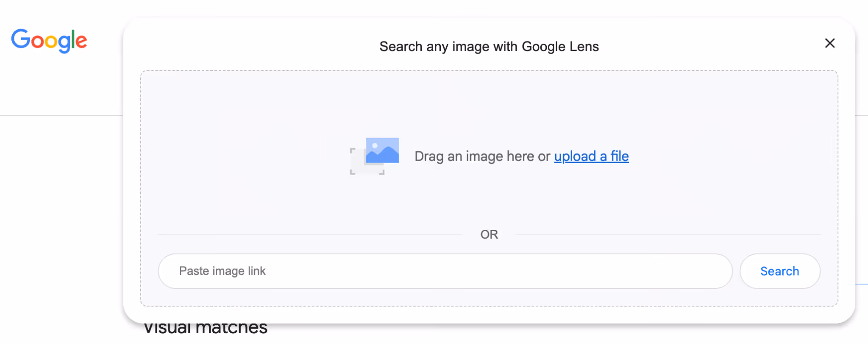Click the Search button
Viewport: 868px width, 343px height.
point(780,271)
